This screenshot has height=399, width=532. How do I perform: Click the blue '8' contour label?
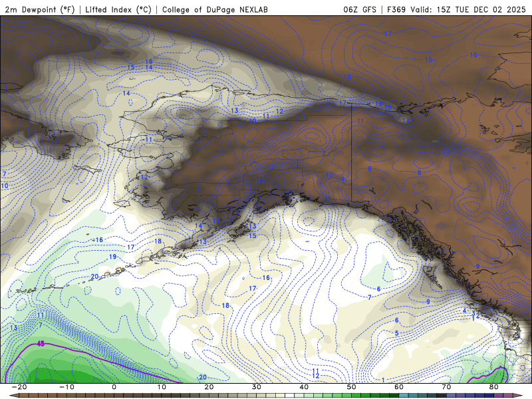click(370, 169)
